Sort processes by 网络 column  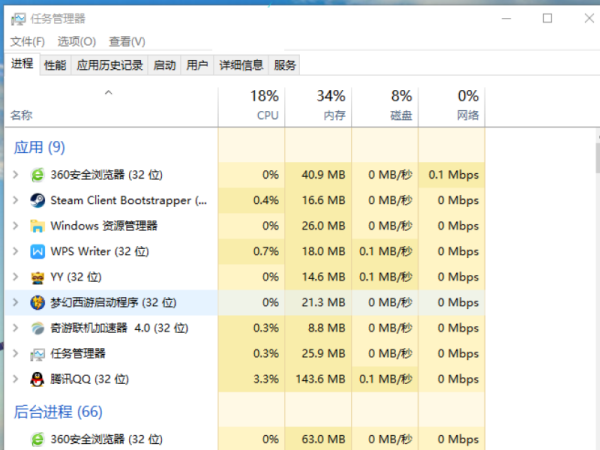pos(452,106)
